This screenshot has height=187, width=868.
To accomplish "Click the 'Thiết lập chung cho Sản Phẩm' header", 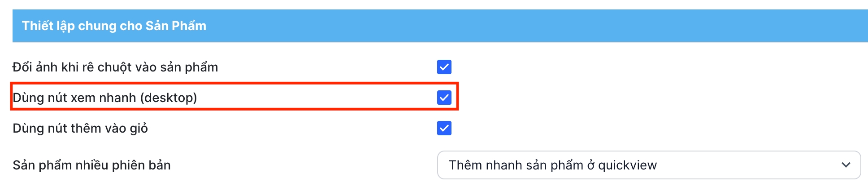I will click(114, 26).
